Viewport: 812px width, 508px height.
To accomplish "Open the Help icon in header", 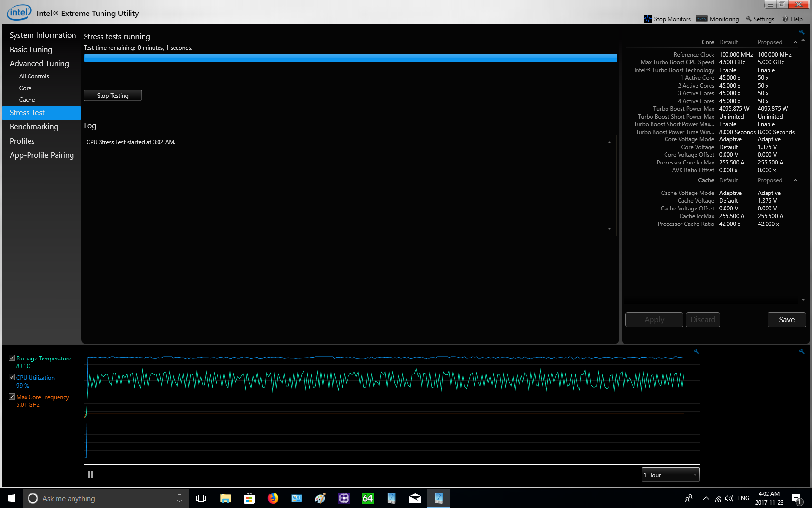I will tap(785, 19).
